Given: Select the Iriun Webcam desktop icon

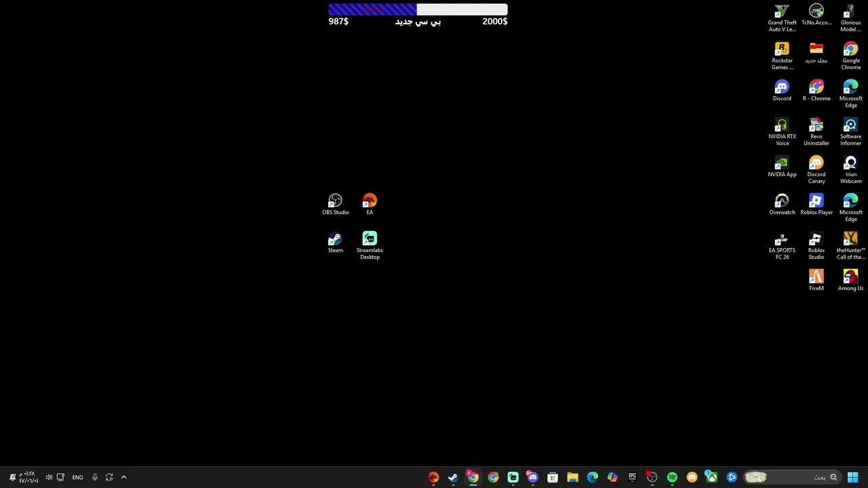Looking at the screenshot, I should pyautogui.click(x=850, y=170).
